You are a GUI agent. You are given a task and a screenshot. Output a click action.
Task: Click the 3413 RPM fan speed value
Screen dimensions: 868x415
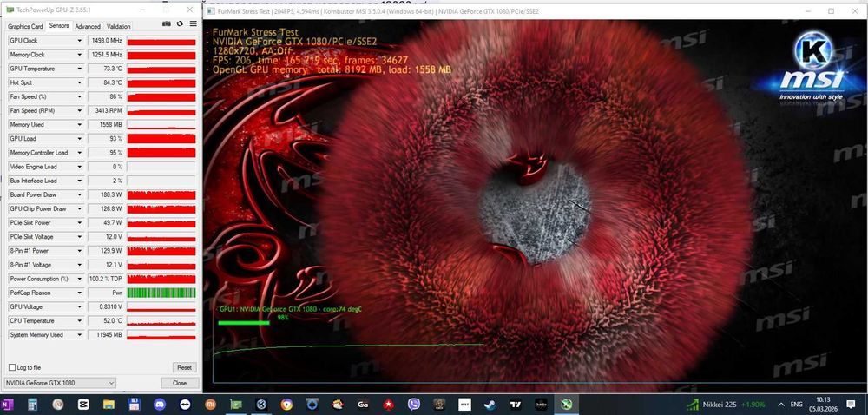pyautogui.click(x=105, y=110)
